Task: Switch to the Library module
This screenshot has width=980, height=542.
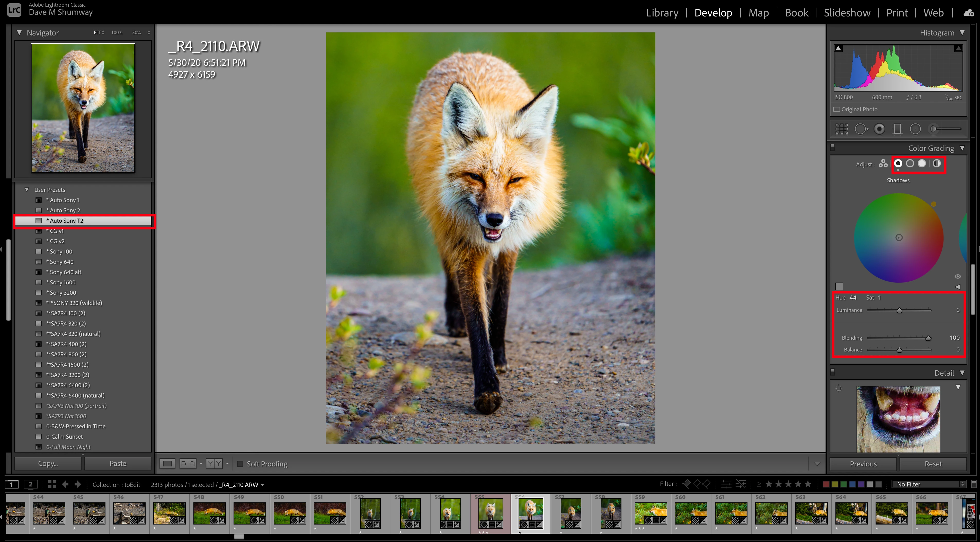Action: pos(662,13)
